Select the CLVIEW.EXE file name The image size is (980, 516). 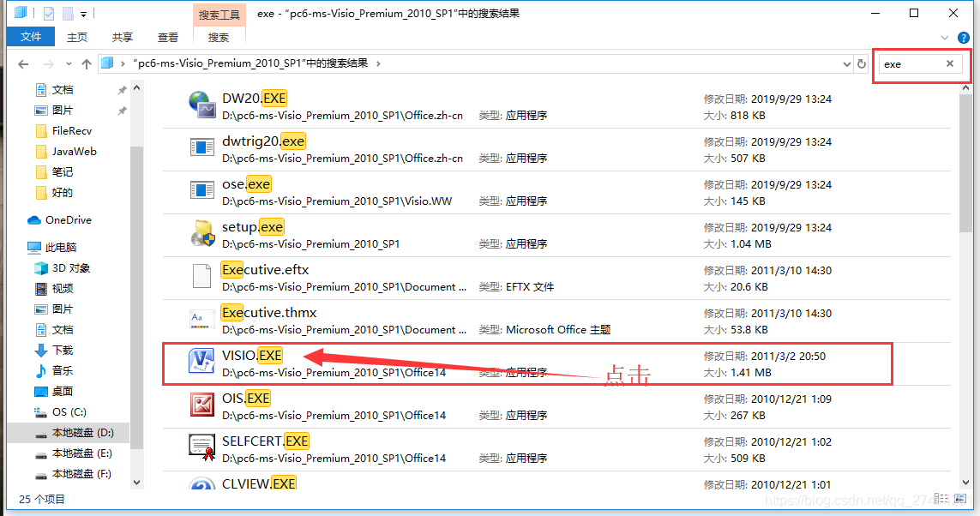(x=259, y=483)
